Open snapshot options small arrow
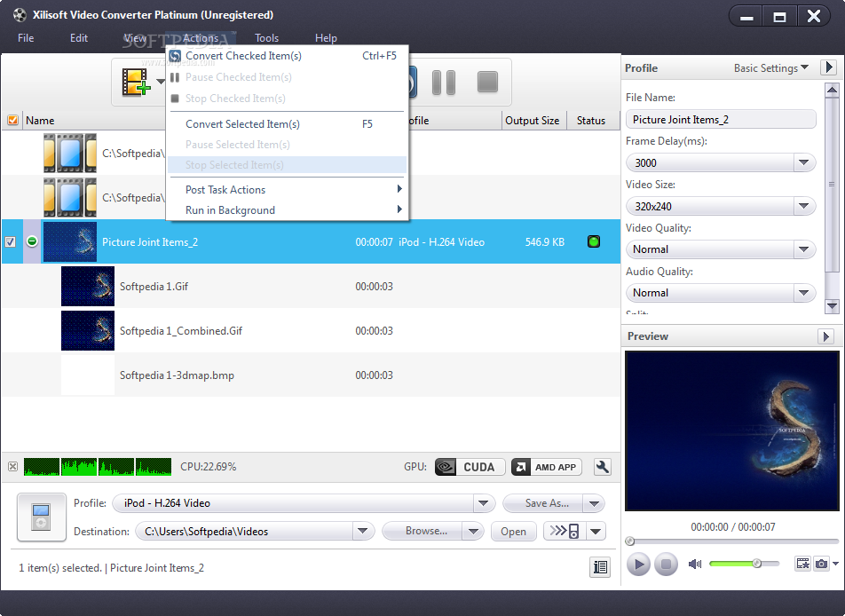The image size is (845, 616). click(x=835, y=564)
